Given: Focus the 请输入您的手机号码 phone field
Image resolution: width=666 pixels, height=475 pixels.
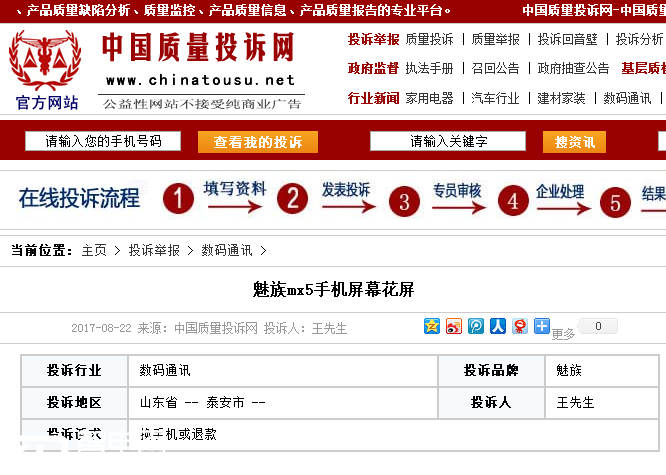Looking at the screenshot, I should [103, 141].
